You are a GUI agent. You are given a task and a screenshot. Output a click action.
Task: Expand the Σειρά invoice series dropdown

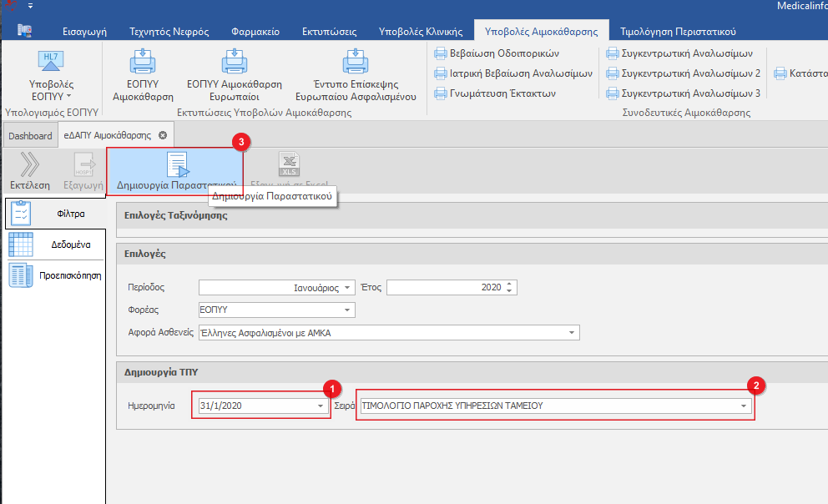744,406
